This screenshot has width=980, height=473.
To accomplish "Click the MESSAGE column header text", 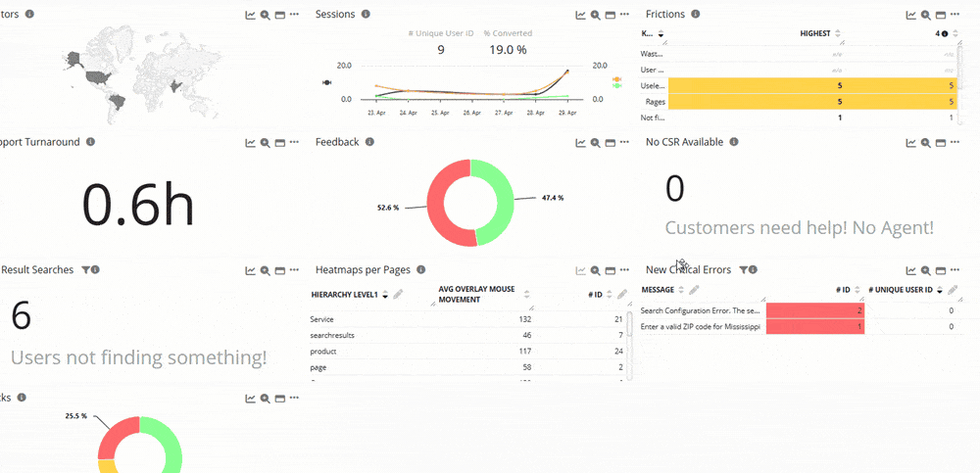I will 658,290.
